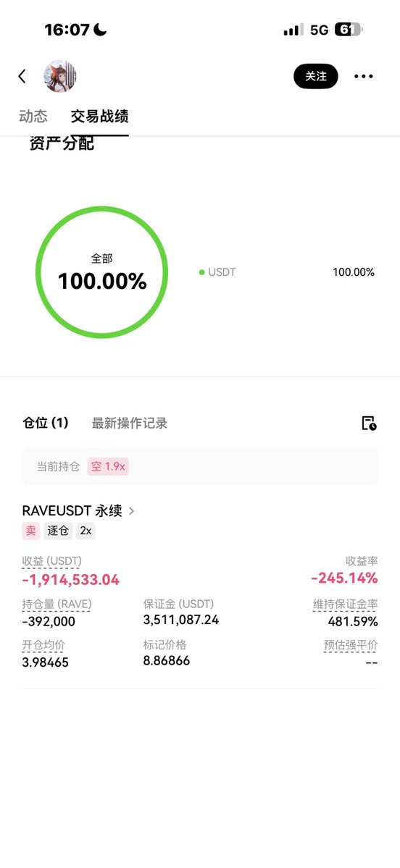Tap the 维持保证金率 label
400x868 pixels.
pyautogui.click(x=345, y=604)
